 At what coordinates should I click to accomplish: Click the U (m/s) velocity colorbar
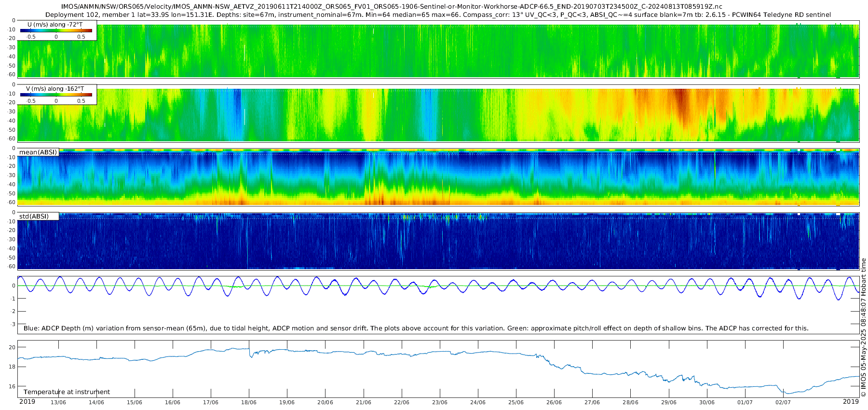(x=56, y=30)
